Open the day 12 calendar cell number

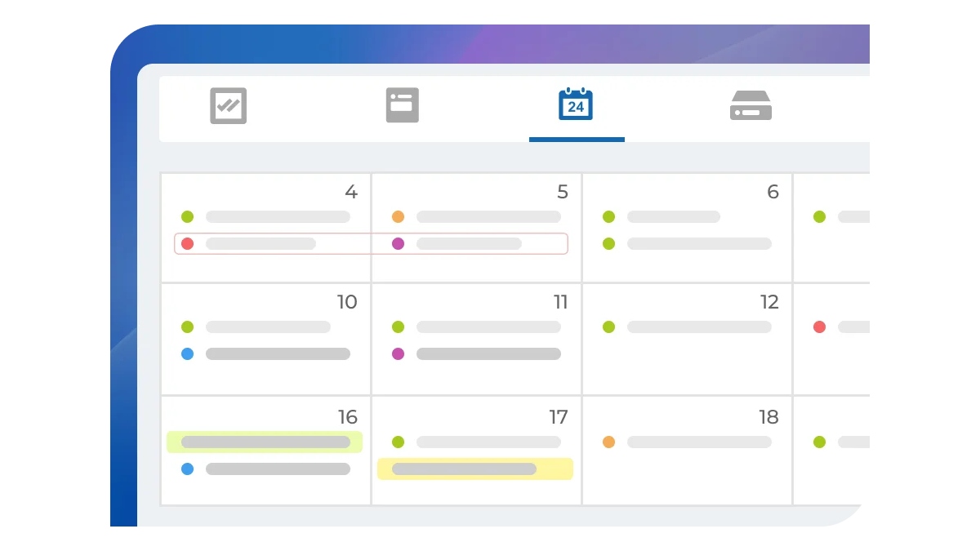[x=769, y=302]
